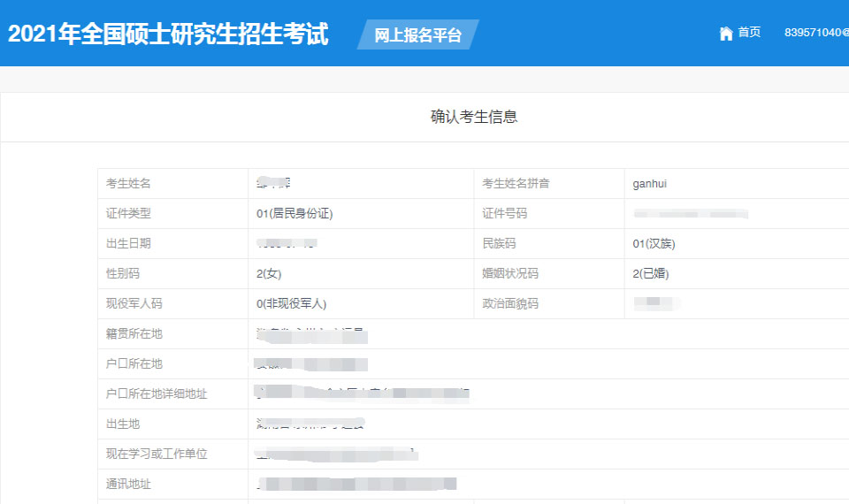Image resolution: width=849 pixels, height=504 pixels.
Task: Click the 出生日期 row label
Action: 128,244
